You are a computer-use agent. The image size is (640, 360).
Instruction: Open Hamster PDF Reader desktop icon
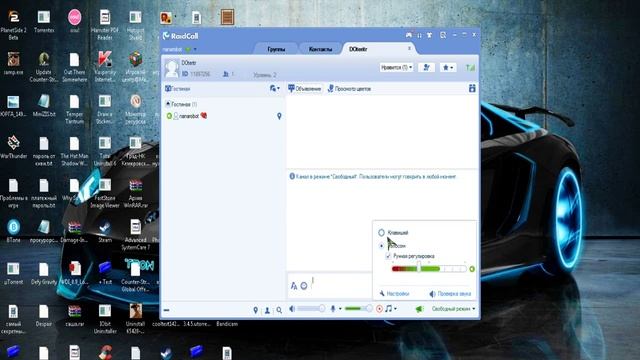[x=105, y=25]
